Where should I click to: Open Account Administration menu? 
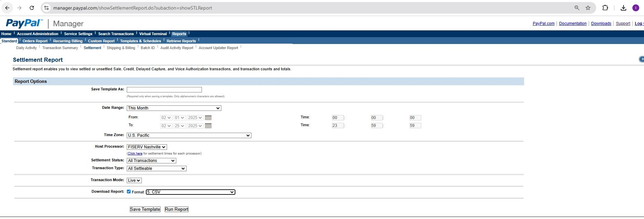click(38, 34)
